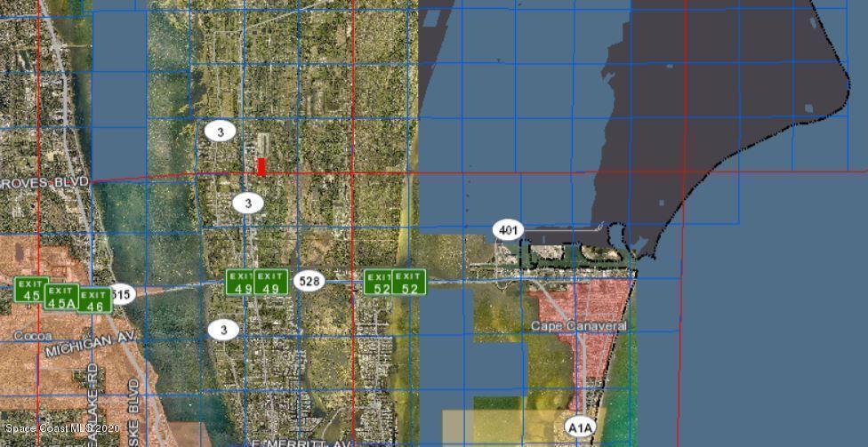Select route 3 shield near Michigan Av
868x447 pixels.
click(x=224, y=330)
